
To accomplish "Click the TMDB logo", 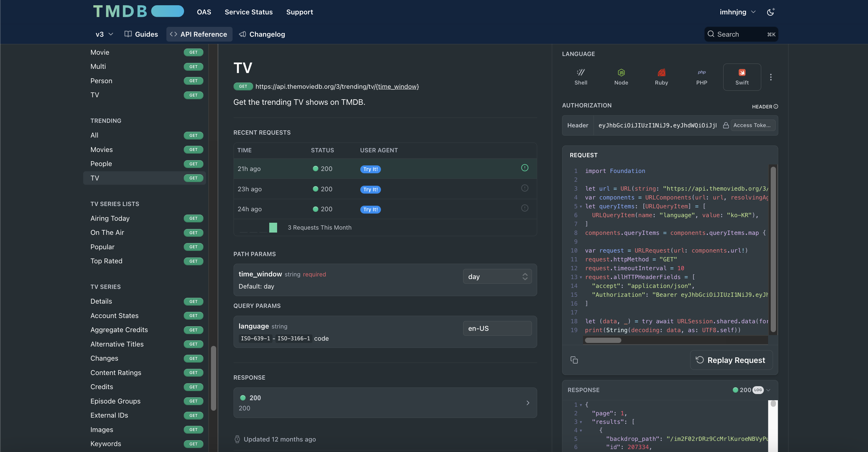I will click(138, 11).
